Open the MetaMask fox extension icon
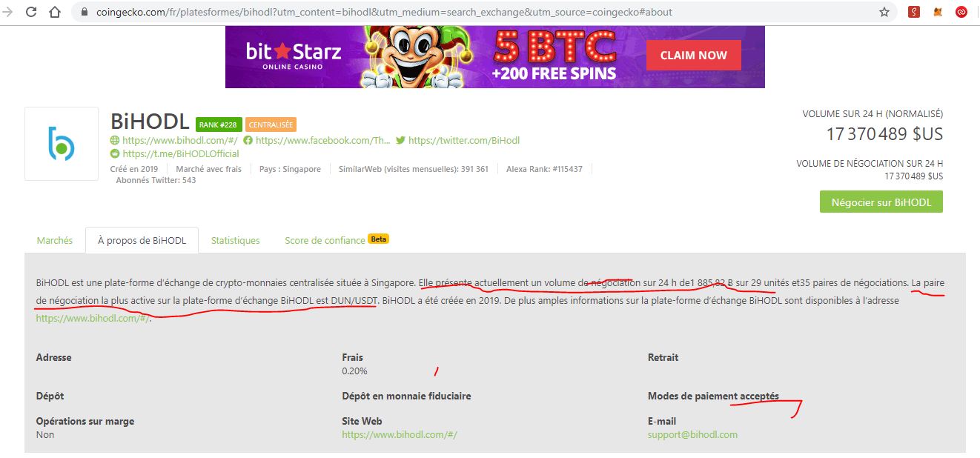This screenshot has width=980, height=458. (938, 12)
